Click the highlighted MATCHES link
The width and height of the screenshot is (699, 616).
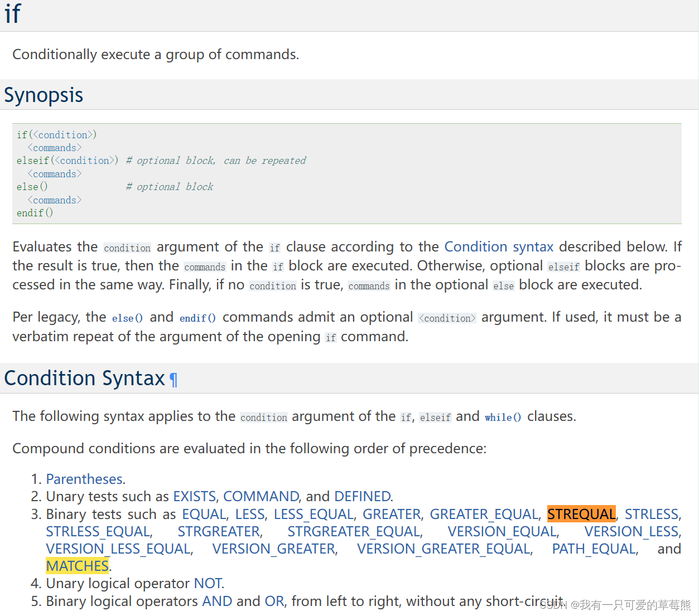(x=78, y=566)
